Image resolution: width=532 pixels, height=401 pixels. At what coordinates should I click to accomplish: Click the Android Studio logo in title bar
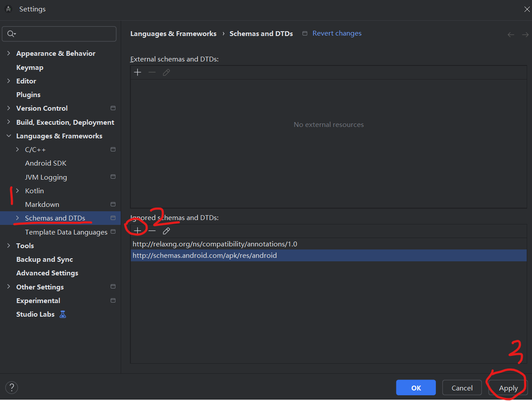click(7, 9)
